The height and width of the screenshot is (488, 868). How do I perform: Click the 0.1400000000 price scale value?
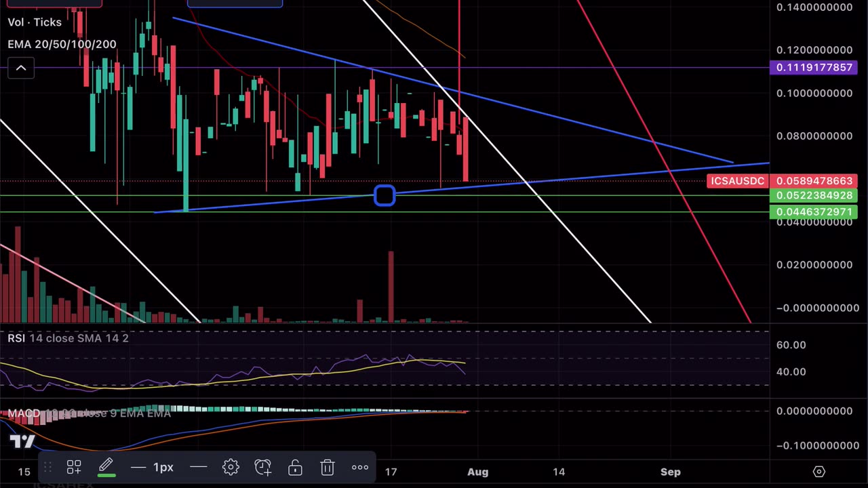814,7
